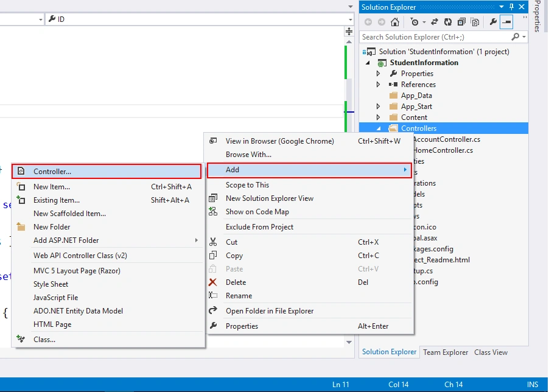
Task: Open the ID member dropdown
Action: pos(350,19)
